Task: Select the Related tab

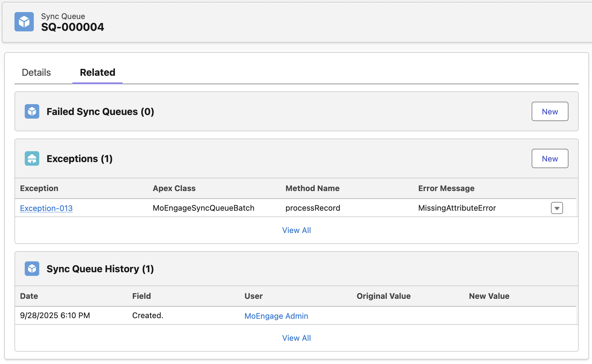Action: [x=97, y=72]
